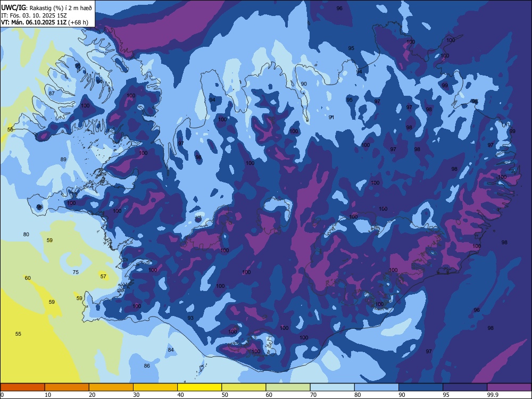Choose the golden 30–40 legend swatch

[155, 387]
